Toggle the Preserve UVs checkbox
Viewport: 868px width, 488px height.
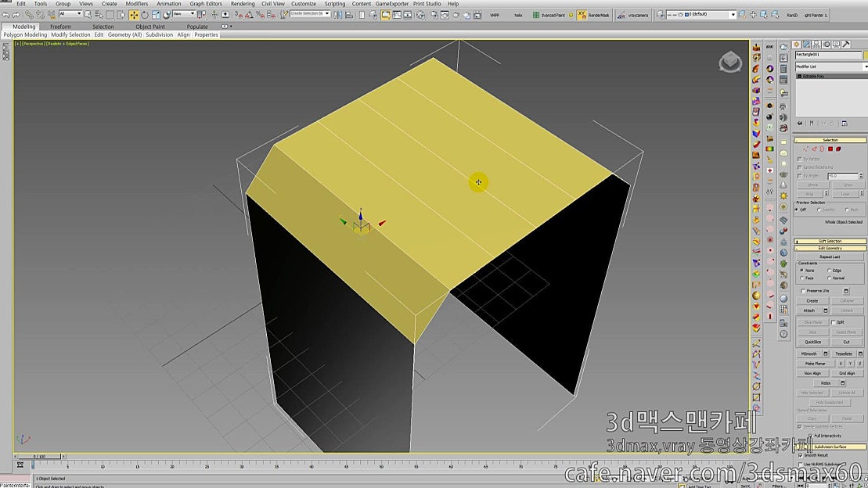(802, 292)
